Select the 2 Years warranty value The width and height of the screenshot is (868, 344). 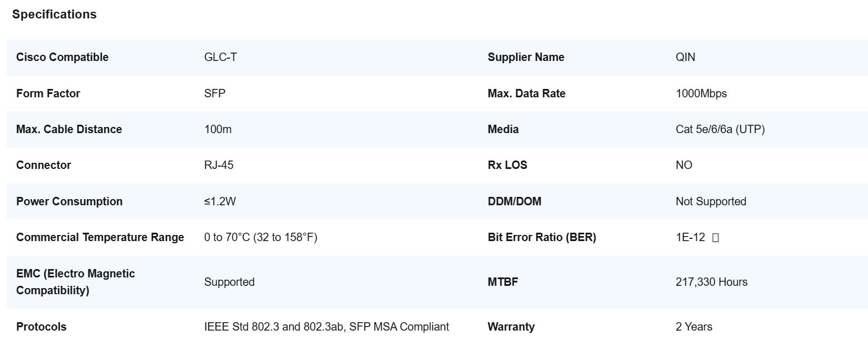tap(694, 327)
